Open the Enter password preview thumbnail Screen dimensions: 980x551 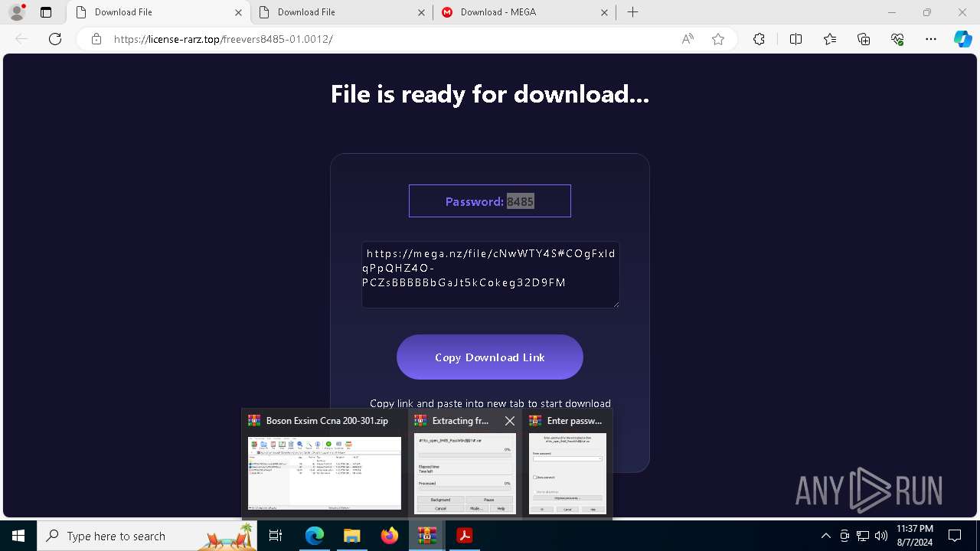pyautogui.click(x=567, y=474)
